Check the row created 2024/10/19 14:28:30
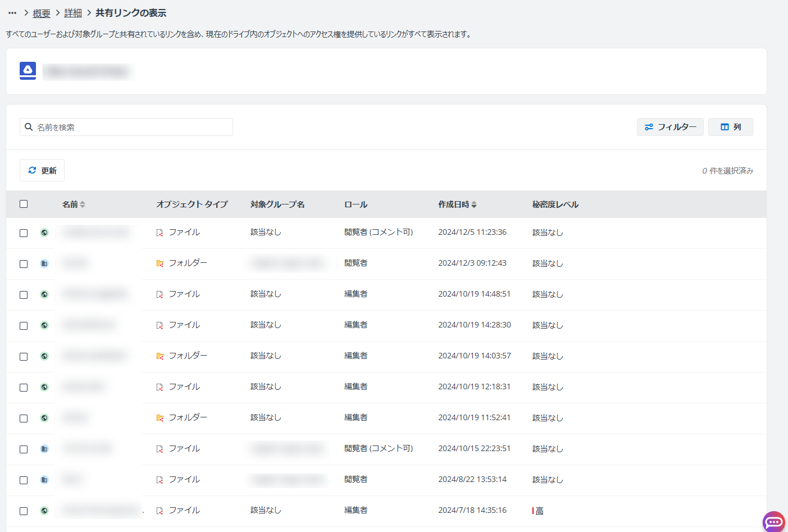 (24, 326)
